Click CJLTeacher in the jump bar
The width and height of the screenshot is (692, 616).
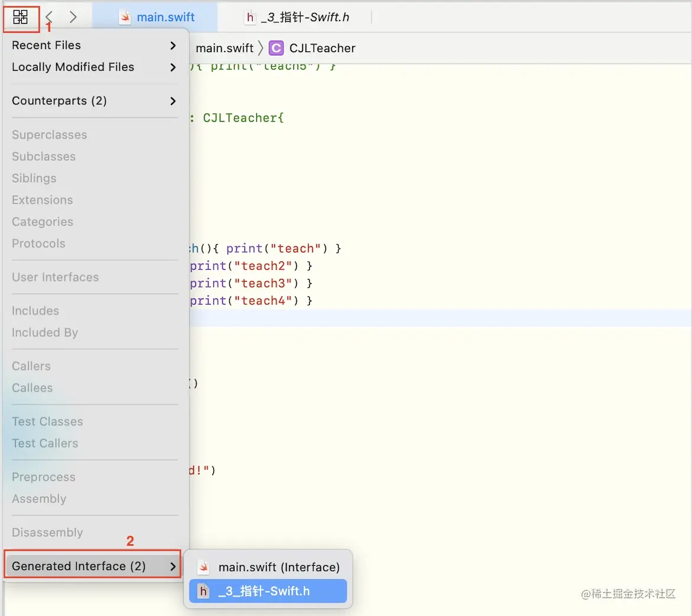322,48
